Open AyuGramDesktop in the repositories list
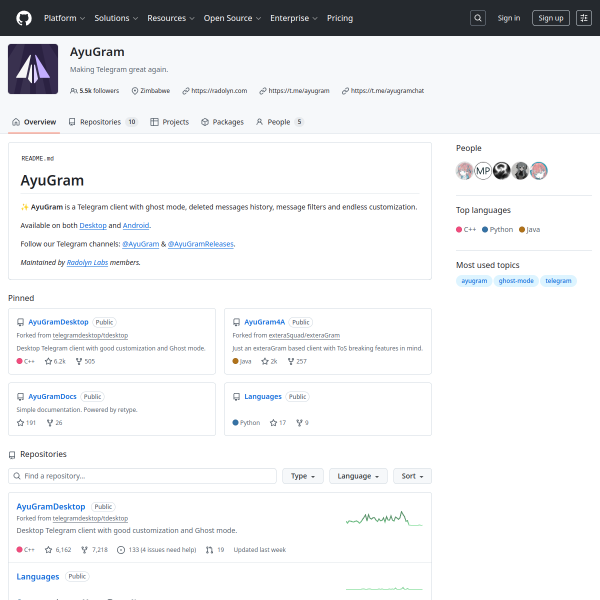This screenshot has width=600, height=600. click(51, 507)
